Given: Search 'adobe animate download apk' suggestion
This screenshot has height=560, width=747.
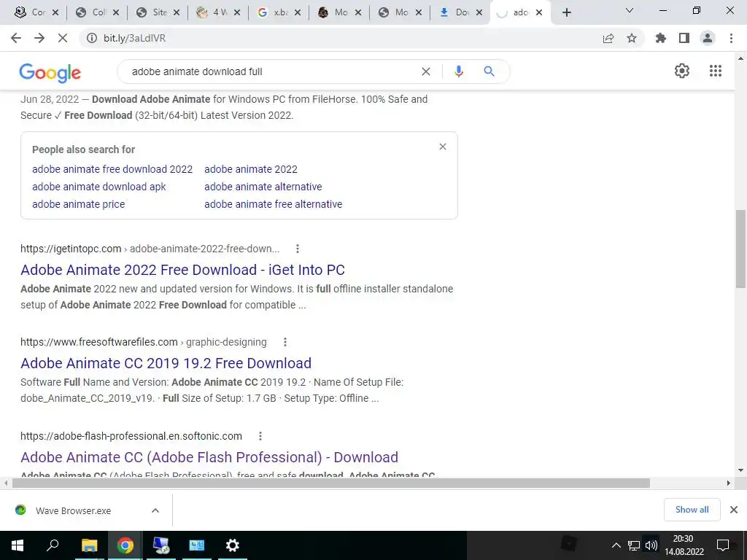Looking at the screenshot, I should [99, 187].
